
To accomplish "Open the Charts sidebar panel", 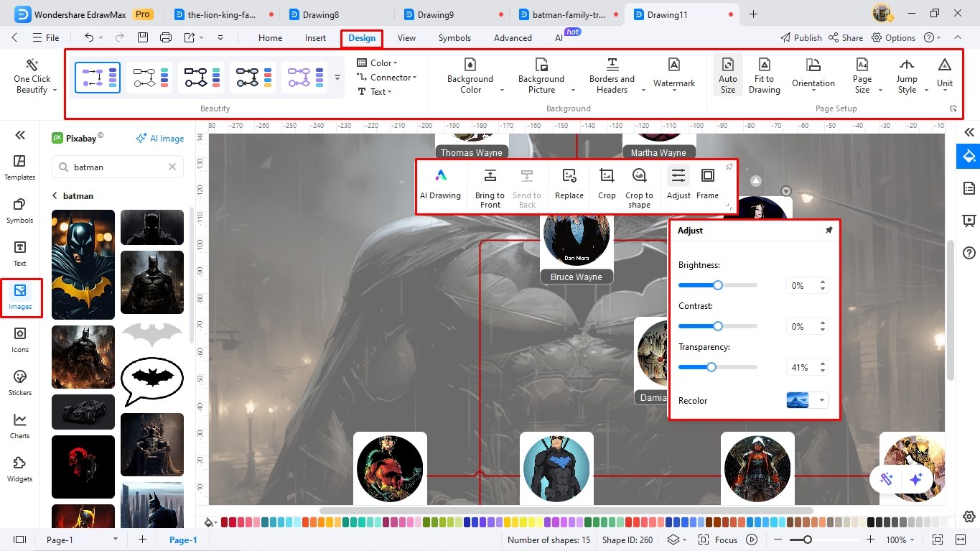I will coord(19,426).
